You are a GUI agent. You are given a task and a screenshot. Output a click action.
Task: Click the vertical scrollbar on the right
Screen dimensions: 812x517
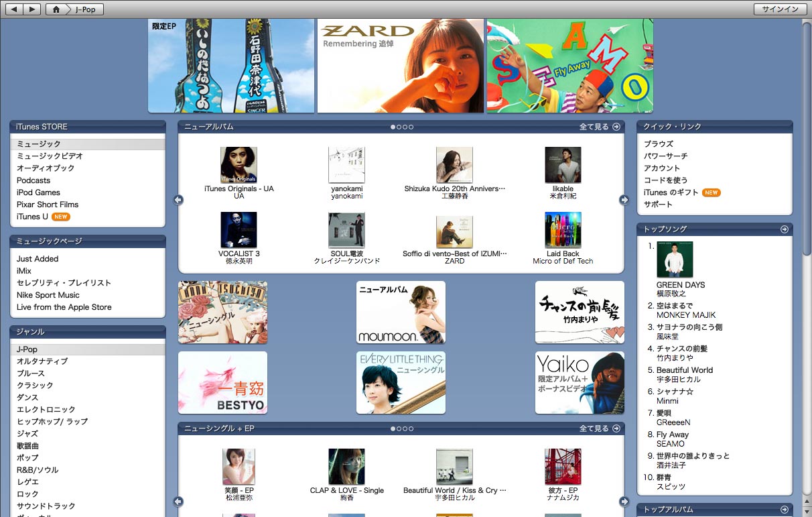[x=807, y=134]
